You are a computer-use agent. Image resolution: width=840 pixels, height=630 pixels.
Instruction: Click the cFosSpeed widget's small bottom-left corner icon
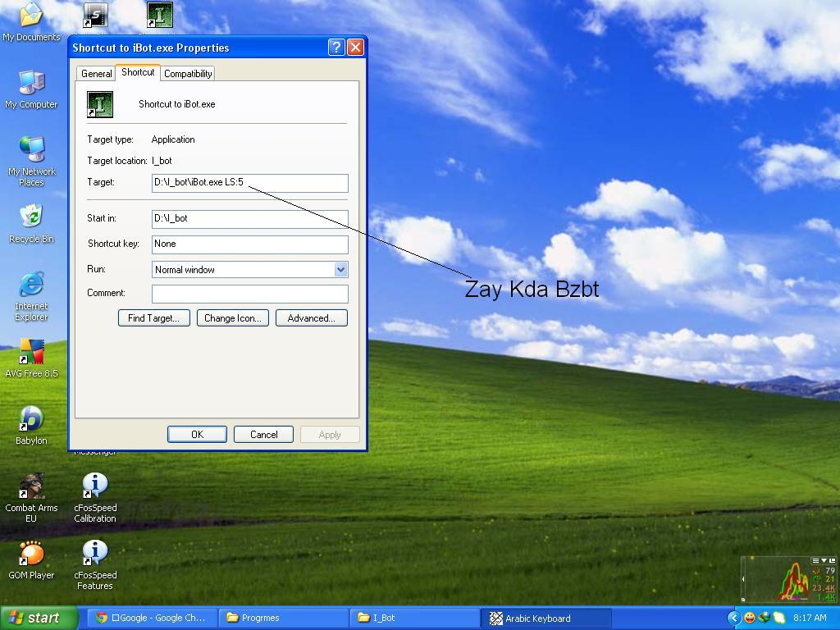[743, 600]
